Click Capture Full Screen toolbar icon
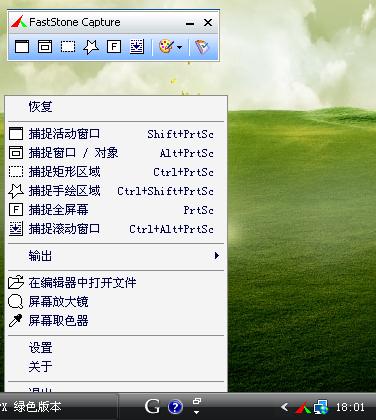 click(114, 47)
